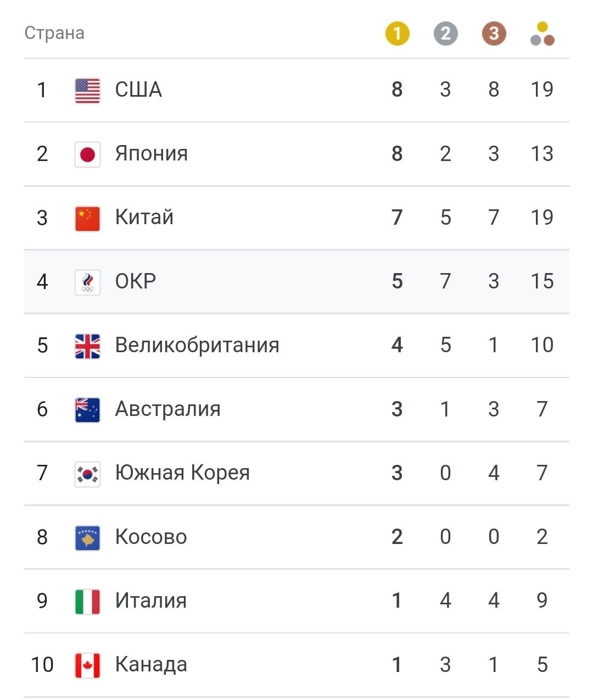Image resolution: width=593 pixels, height=700 pixels.
Task: Click the Japan flag icon
Action: [87, 154]
